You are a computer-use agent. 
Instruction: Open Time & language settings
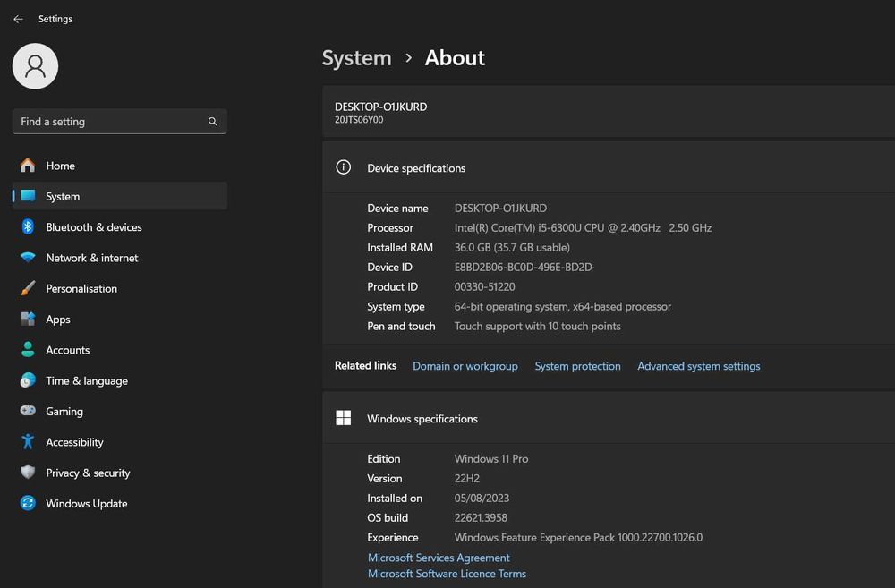[87, 381]
